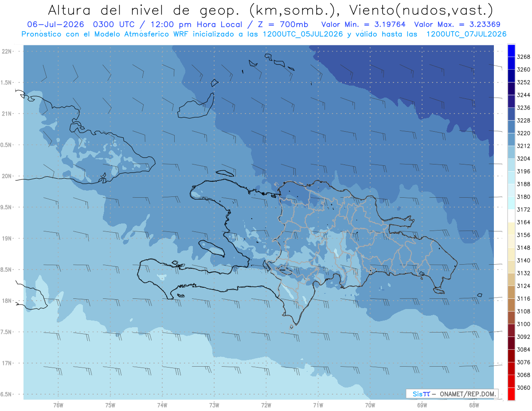Click the '73W' longitude label

coord(214,405)
